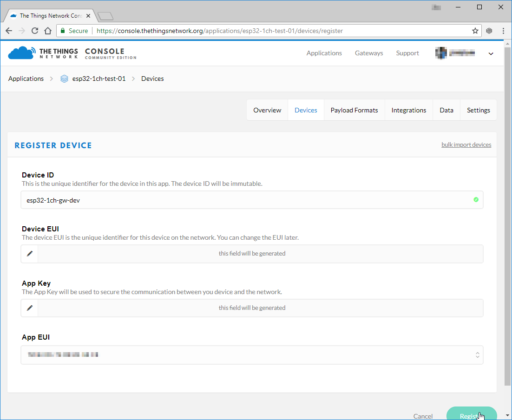Switch to the Devices tab
The image size is (512, 420).
click(x=306, y=110)
